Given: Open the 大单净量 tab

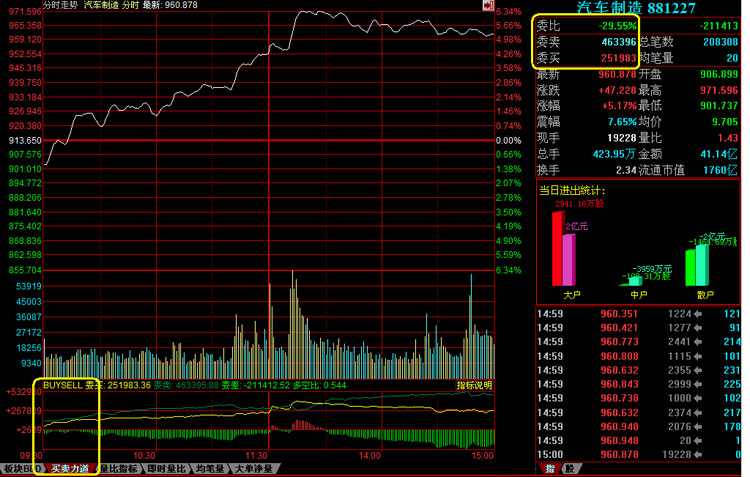Looking at the screenshot, I should (254, 468).
